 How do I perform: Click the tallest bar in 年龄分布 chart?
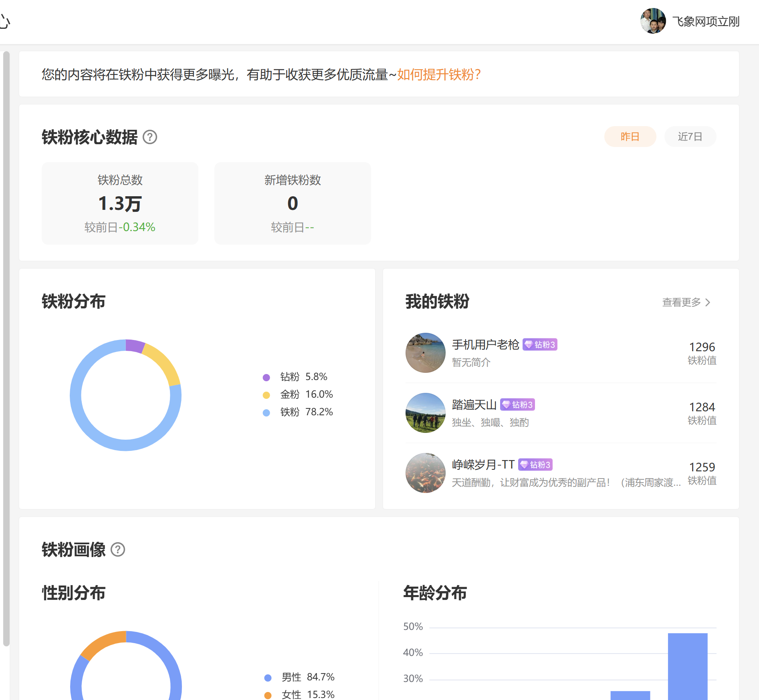click(x=688, y=666)
